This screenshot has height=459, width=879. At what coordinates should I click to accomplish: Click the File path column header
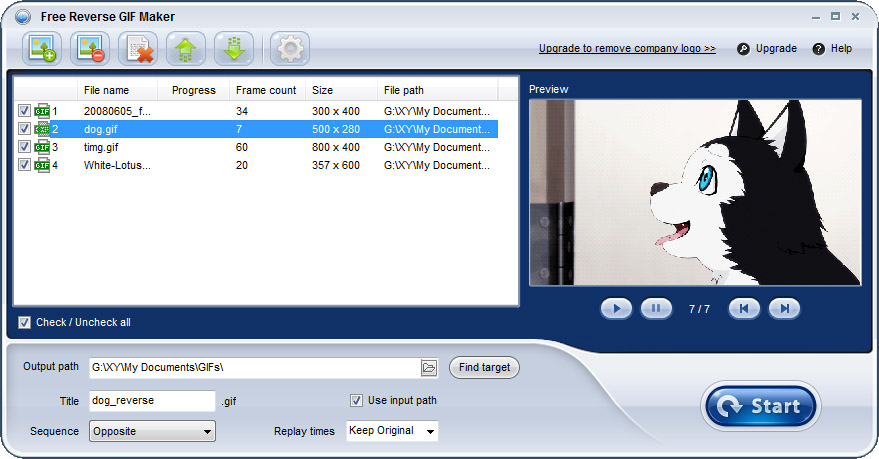(x=437, y=90)
